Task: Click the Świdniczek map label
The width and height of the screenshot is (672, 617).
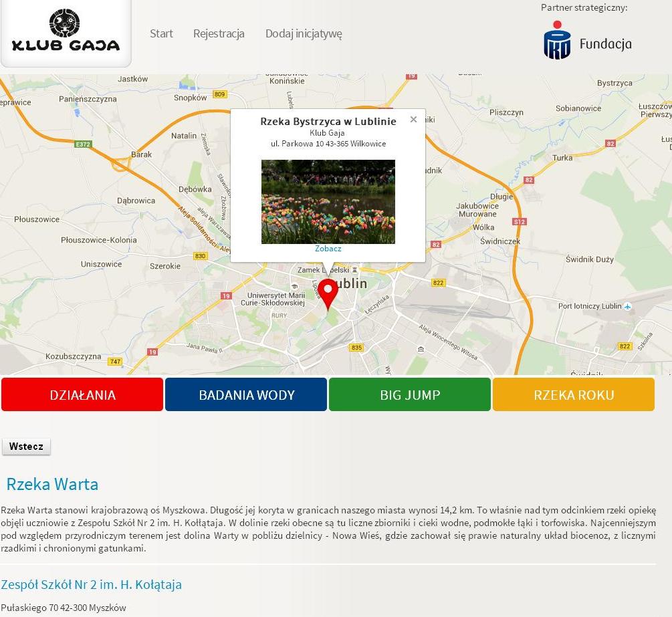Action: [x=500, y=241]
